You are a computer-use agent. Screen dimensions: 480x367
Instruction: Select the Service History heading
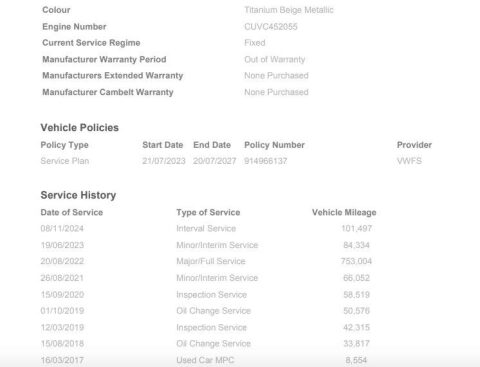78,195
